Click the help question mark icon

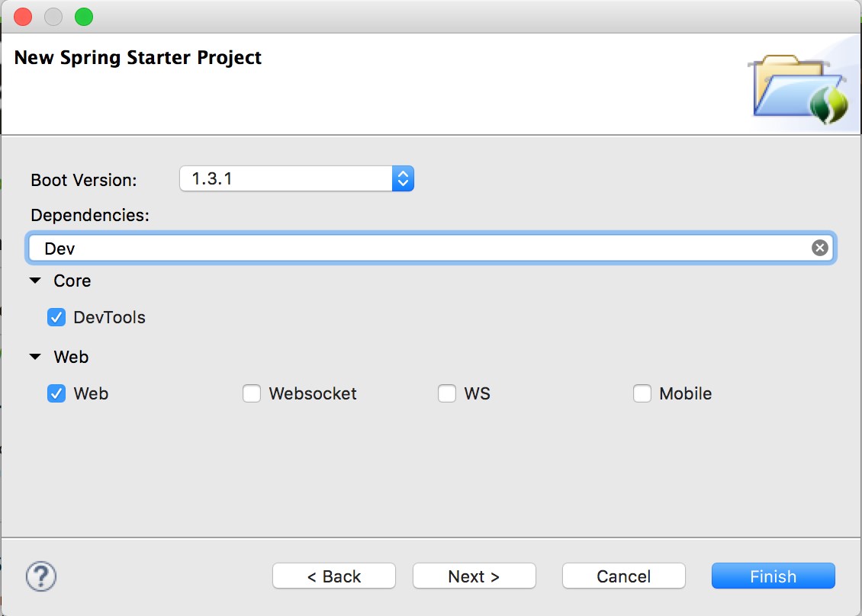(x=41, y=576)
